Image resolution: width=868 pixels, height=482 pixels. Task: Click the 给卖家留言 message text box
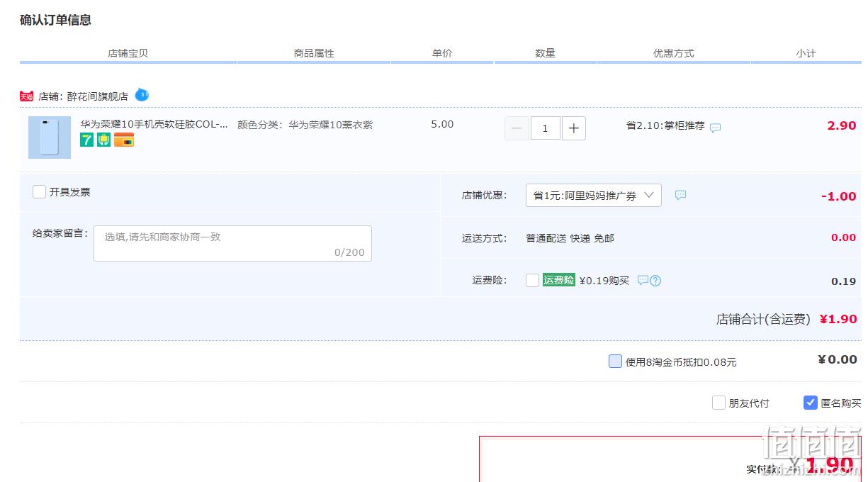pos(232,243)
